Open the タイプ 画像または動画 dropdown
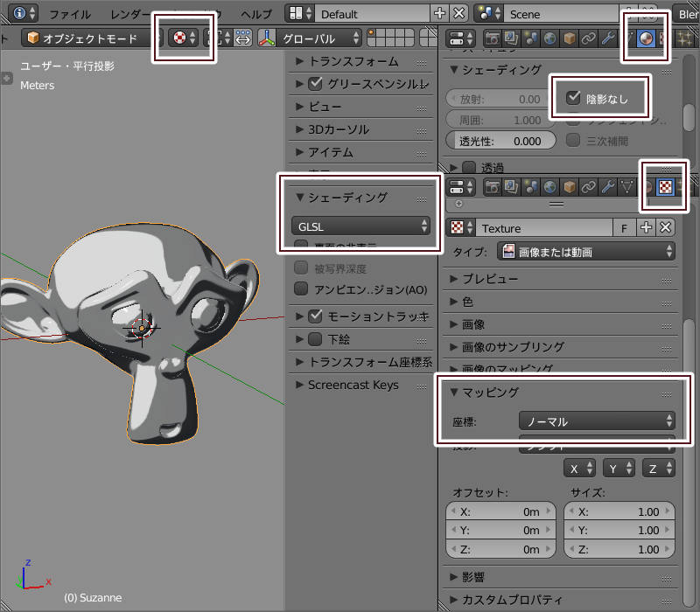This screenshot has width=700, height=612. [585, 252]
